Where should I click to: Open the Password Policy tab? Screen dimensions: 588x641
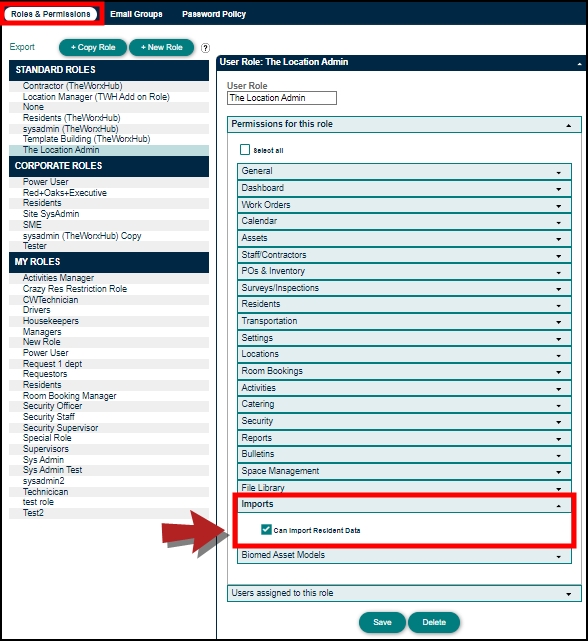point(214,14)
